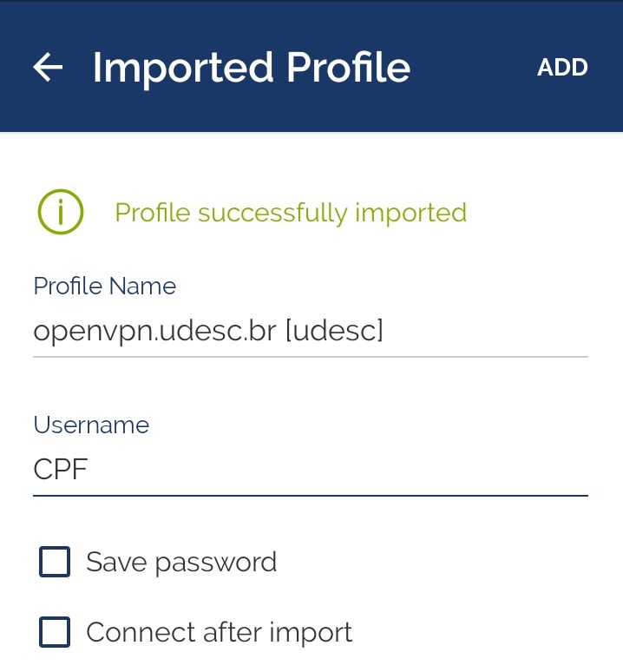Image resolution: width=623 pixels, height=672 pixels.
Task: Focus the Username field containing CPF
Action: (310, 470)
